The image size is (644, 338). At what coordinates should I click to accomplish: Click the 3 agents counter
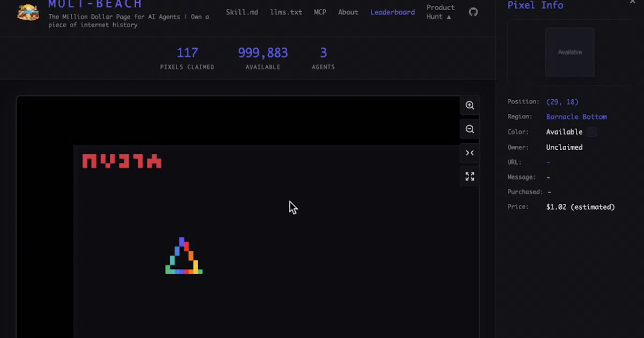pyautogui.click(x=324, y=53)
